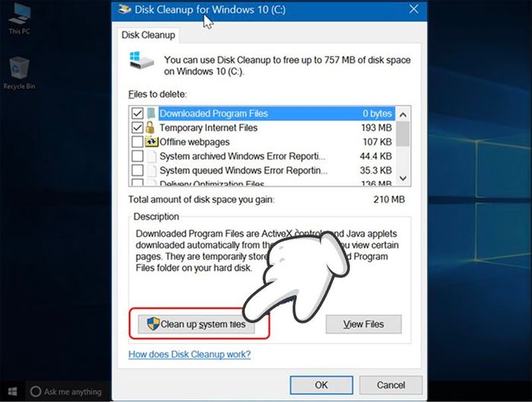
Task: Select System archived Windows Error Reporting row
Action: click(261, 156)
